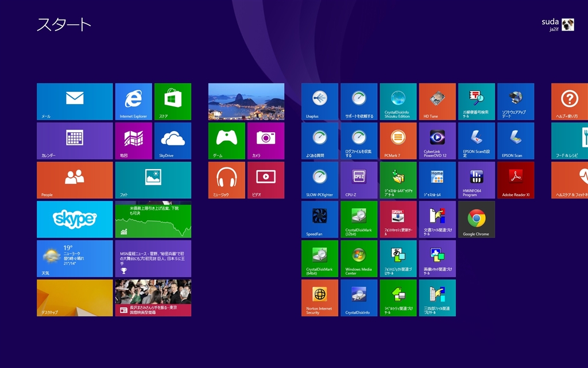Launch CrystalDiskMark (32bit)
Image resolution: width=588 pixels, height=368 pixels.
(359, 219)
